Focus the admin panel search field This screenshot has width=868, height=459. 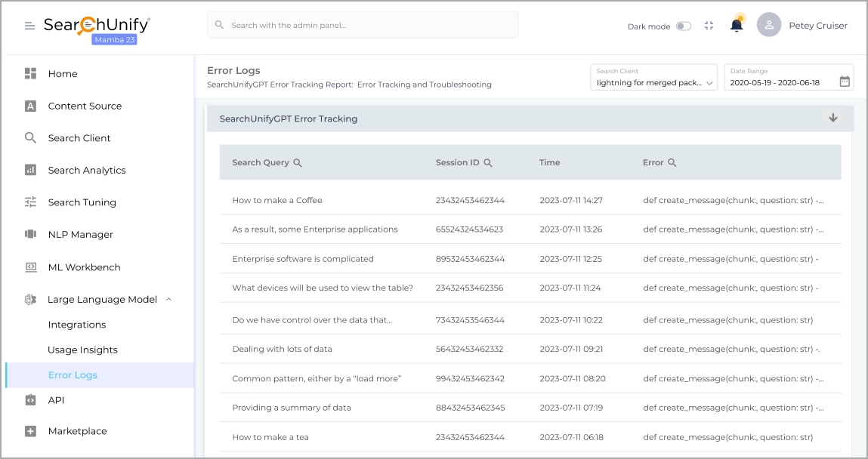click(x=363, y=25)
